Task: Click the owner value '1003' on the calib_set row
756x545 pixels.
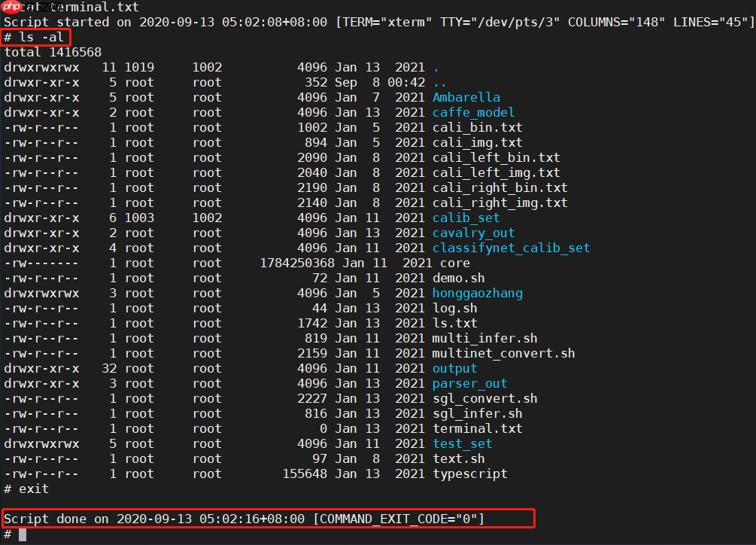Action: pyautogui.click(x=139, y=218)
